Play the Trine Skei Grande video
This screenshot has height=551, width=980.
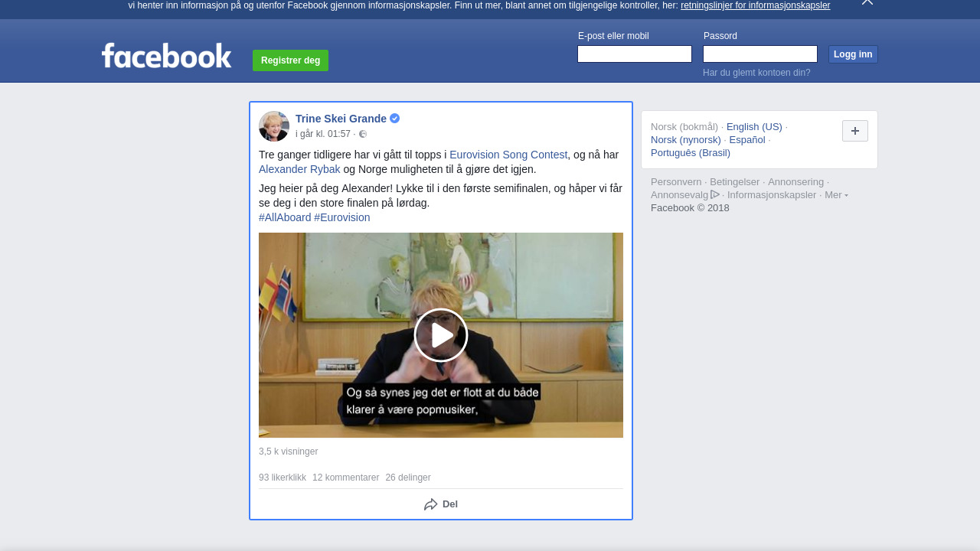(441, 335)
